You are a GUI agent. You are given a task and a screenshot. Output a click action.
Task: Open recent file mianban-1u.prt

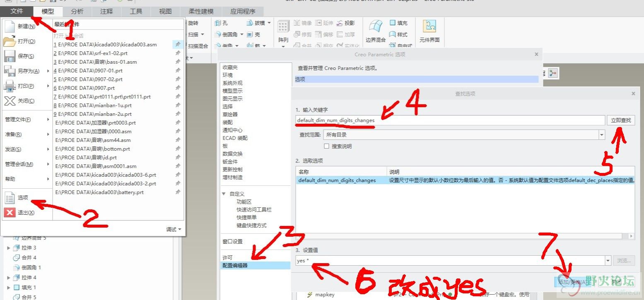pos(93,105)
